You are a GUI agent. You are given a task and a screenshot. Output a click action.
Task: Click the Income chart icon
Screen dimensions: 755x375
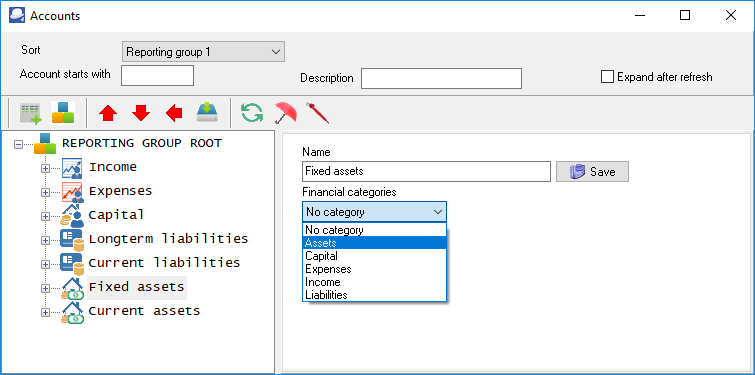pyautogui.click(x=72, y=168)
